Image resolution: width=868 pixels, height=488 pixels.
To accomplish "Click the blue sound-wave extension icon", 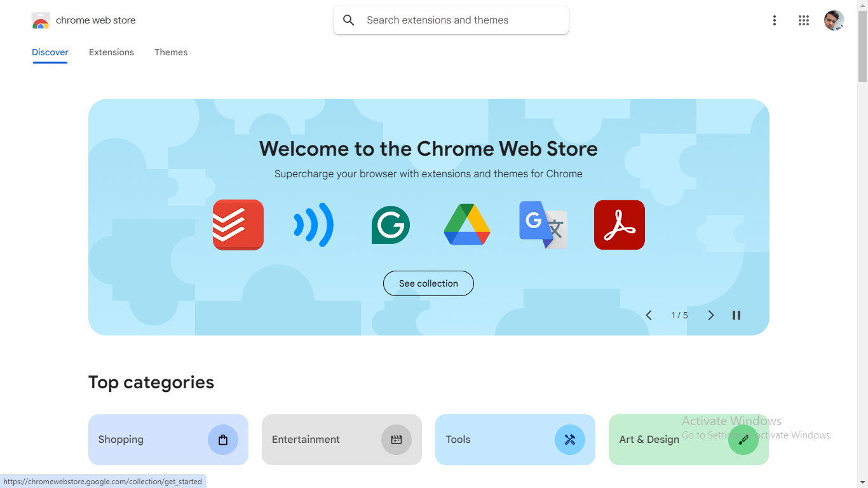I will [314, 225].
